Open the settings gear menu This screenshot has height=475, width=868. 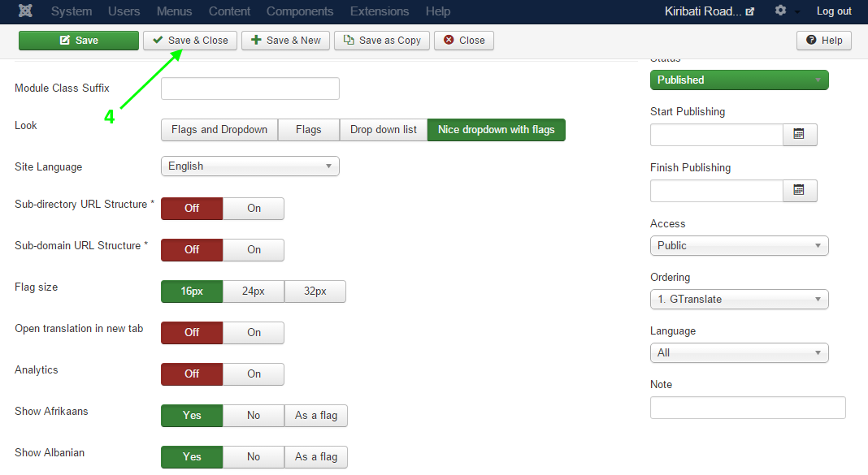tap(780, 11)
